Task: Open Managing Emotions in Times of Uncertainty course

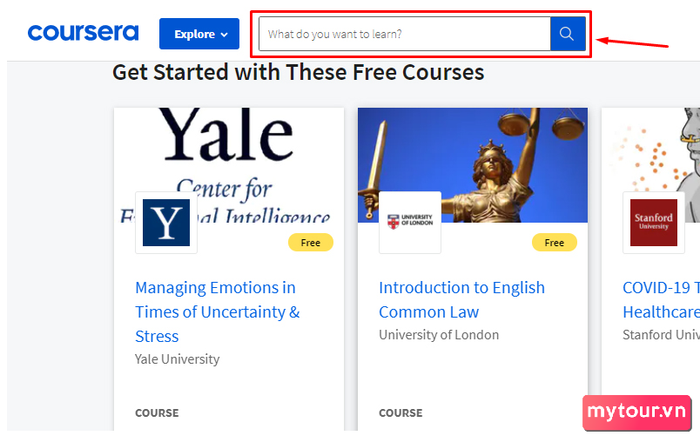Action: (217, 312)
